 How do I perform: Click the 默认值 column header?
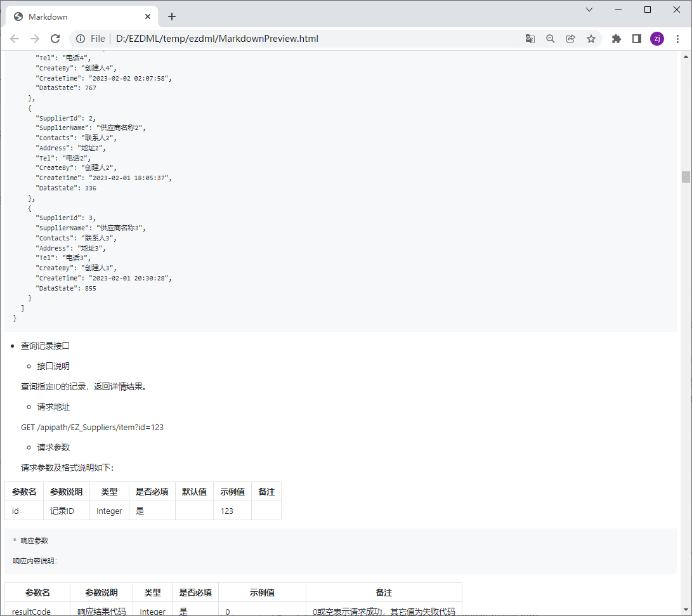(x=194, y=492)
